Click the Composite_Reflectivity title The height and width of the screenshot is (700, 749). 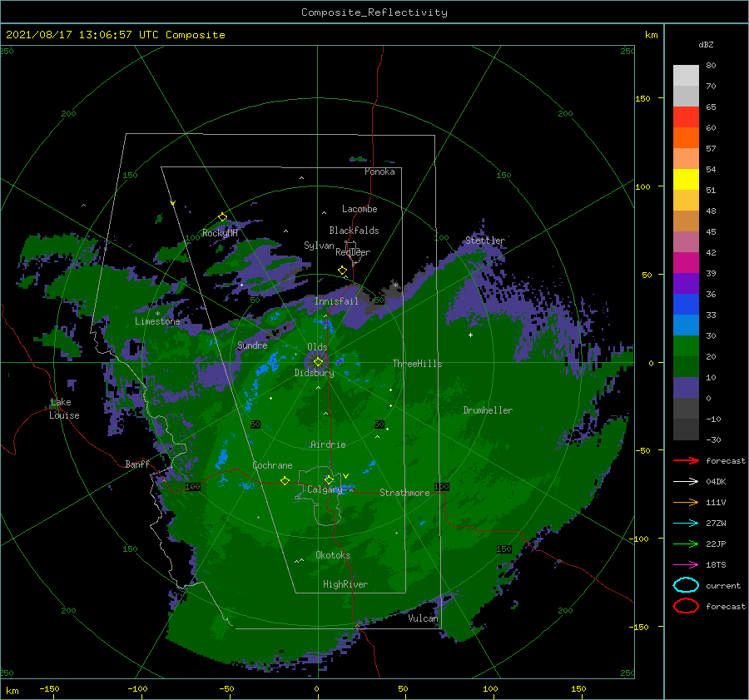tap(374, 12)
